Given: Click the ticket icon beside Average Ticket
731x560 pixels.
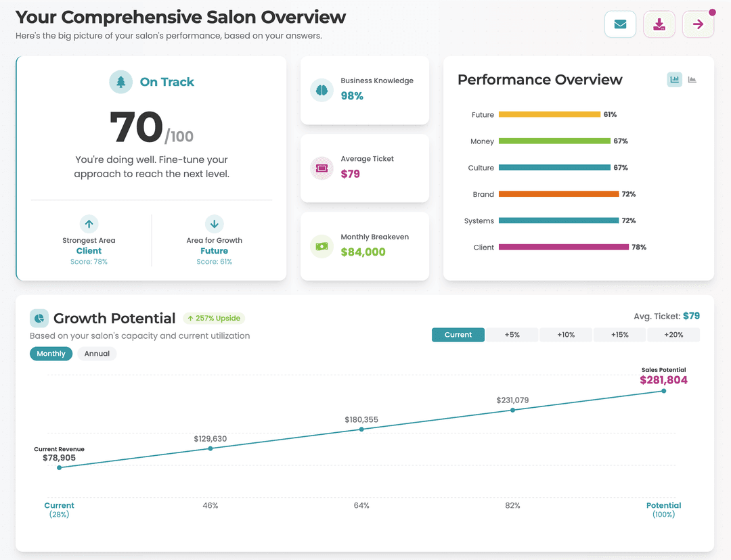Looking at the screenshot, I should pyautogui.click(x=322, y=168).
